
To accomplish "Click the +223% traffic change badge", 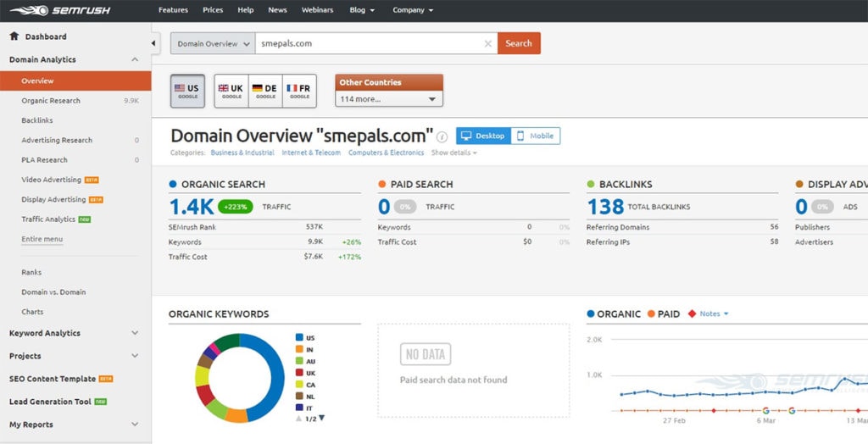I will [236, 207].
